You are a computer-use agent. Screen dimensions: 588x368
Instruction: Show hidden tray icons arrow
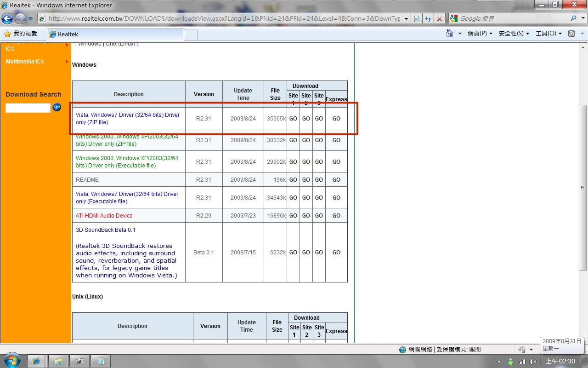point(500,362)
